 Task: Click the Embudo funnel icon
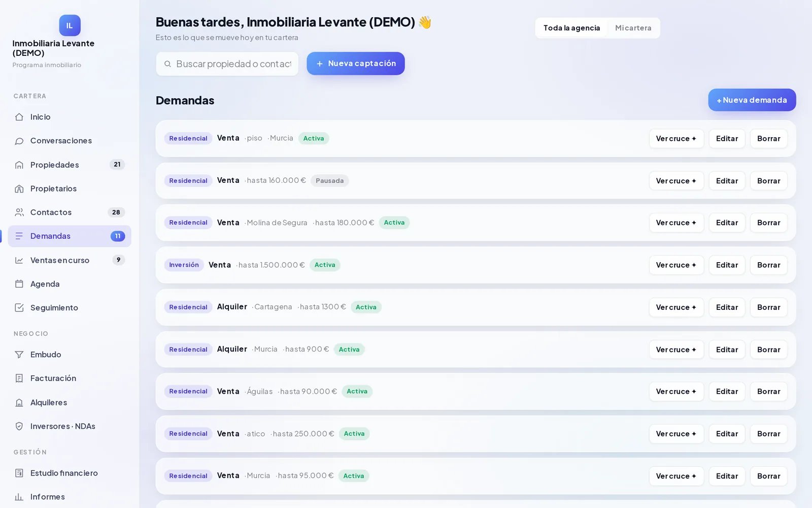click(x=19, y=355)
